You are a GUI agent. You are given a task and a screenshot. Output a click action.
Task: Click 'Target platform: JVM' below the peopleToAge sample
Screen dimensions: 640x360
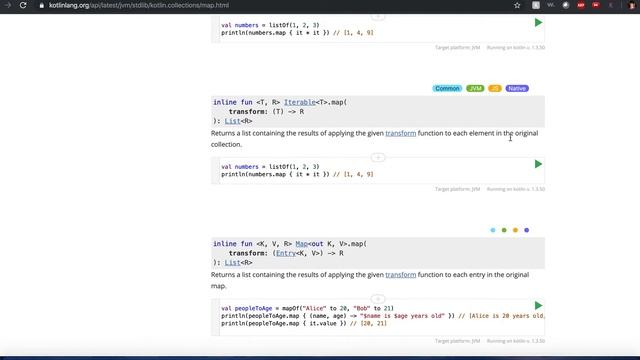pos(457,341)
